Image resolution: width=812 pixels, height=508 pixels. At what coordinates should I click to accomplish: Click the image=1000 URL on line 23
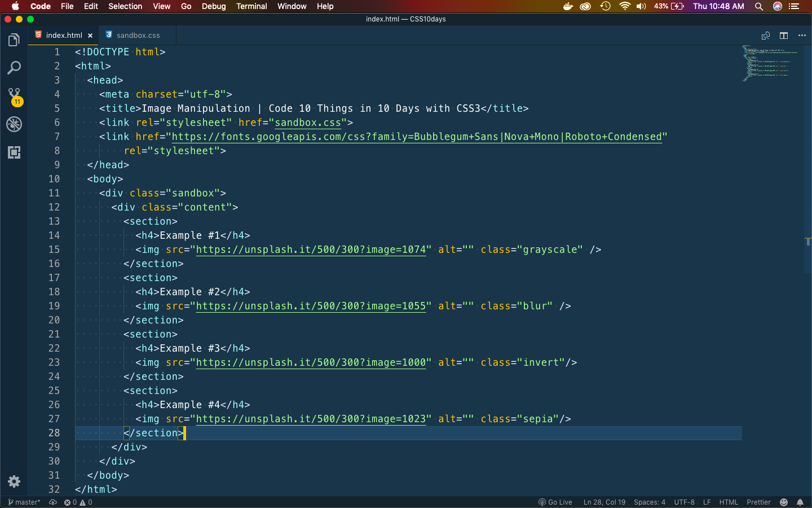click(311, 362)
